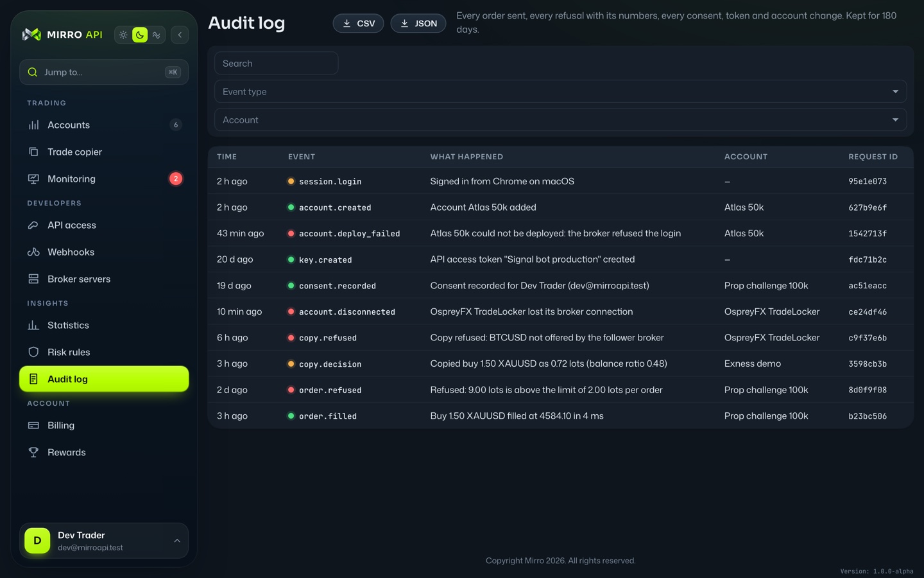Download audit log as CSV

(x=358, y=23)
